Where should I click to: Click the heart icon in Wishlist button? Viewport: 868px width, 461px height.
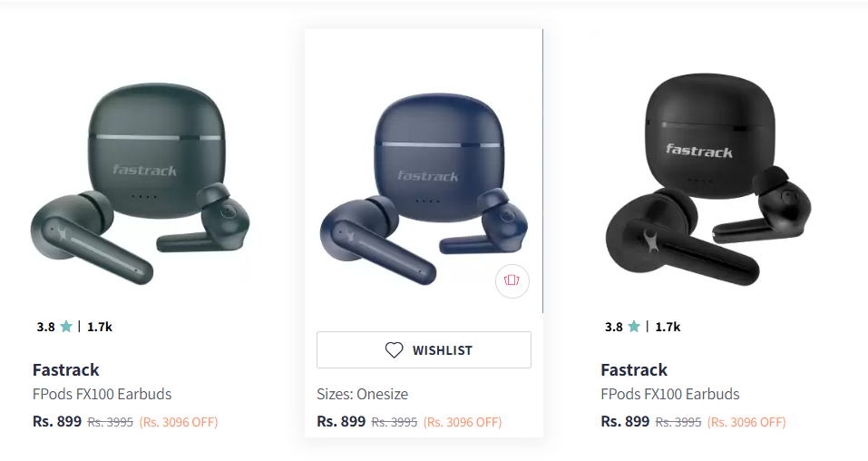394,350
